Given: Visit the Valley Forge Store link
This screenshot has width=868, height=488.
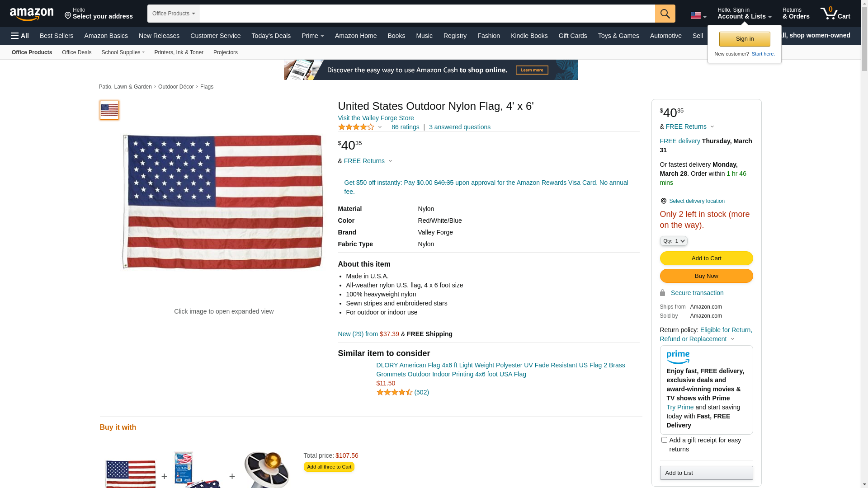Looking at the screenshot, I should pos(376,118).
